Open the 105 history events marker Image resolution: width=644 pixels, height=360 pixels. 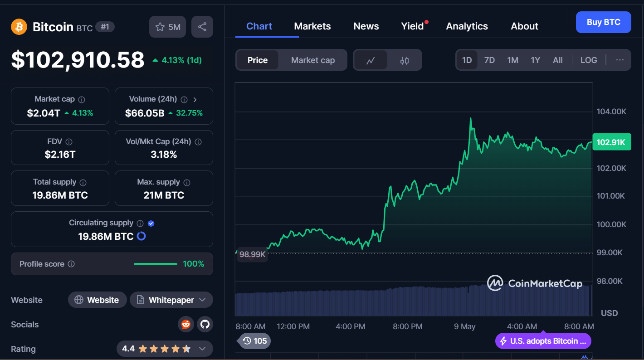[x=254, y=341]
